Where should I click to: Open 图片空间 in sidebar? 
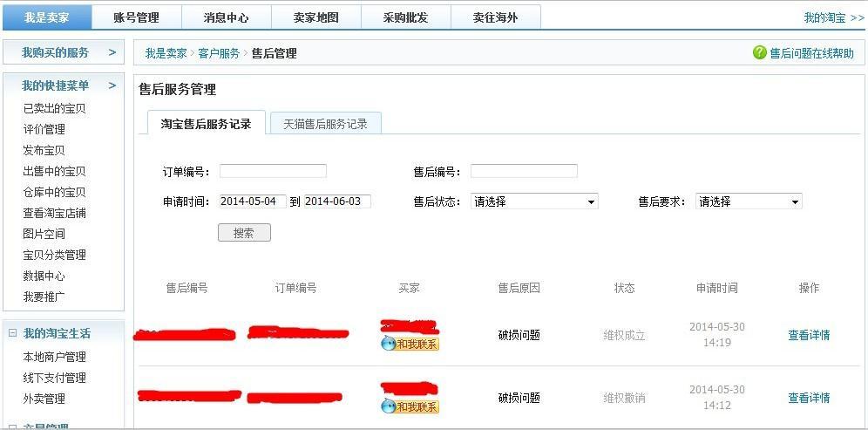pos(44,234)
